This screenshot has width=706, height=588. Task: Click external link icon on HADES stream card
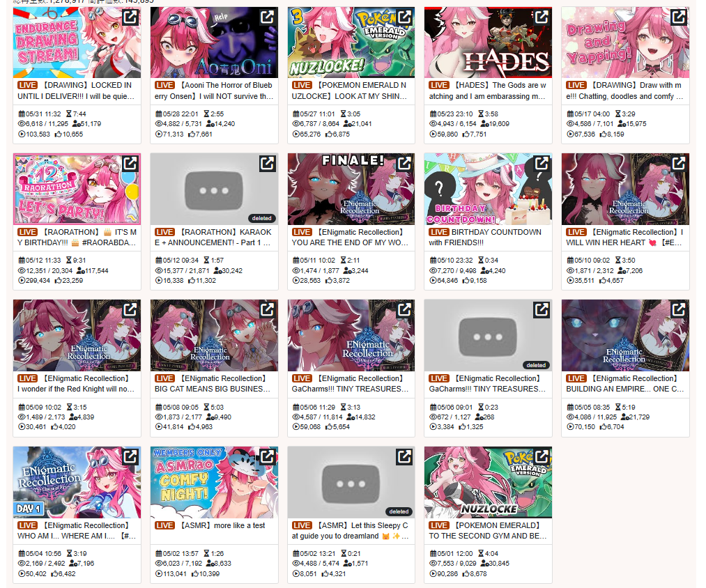point(542,17)
